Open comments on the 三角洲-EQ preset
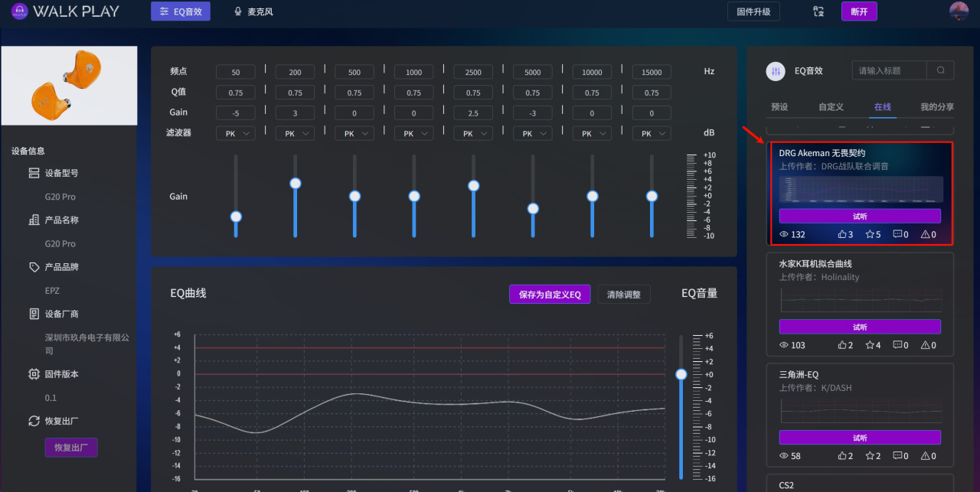980x492 pixels. coord(897,456)
